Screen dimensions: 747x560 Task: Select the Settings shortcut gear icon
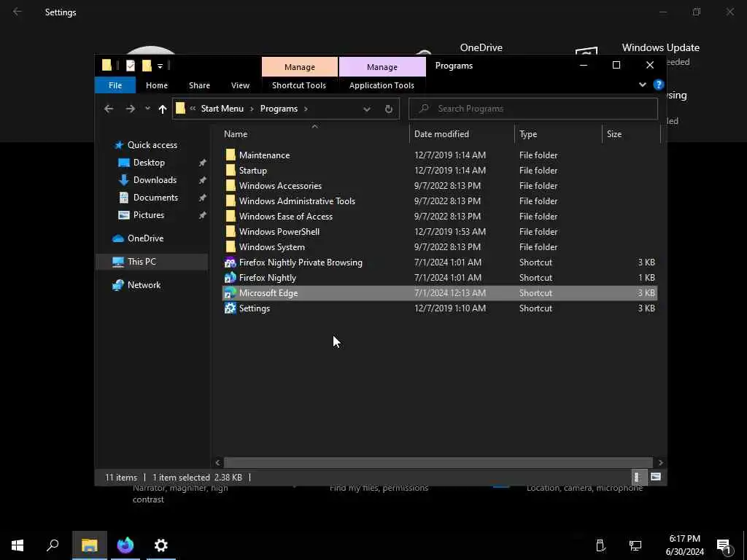click(230, 308)
